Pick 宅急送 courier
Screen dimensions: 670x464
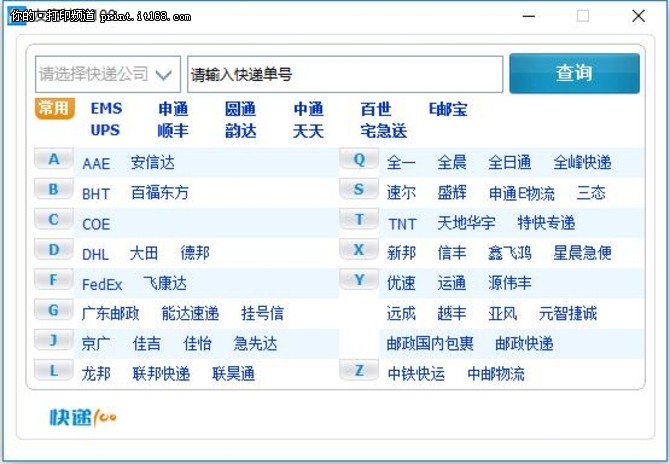(384, 130)
